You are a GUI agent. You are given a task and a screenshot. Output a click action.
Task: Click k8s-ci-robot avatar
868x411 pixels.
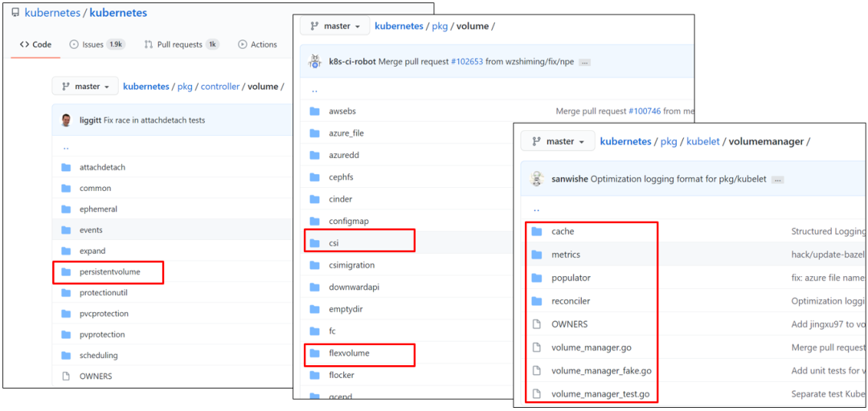[x=314, y=61]
